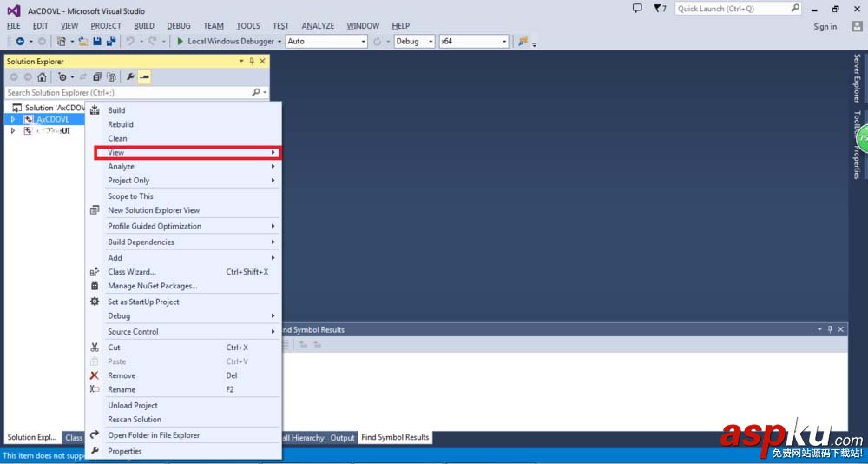
Task: Select Unload Project
Action: pos(184,405)
